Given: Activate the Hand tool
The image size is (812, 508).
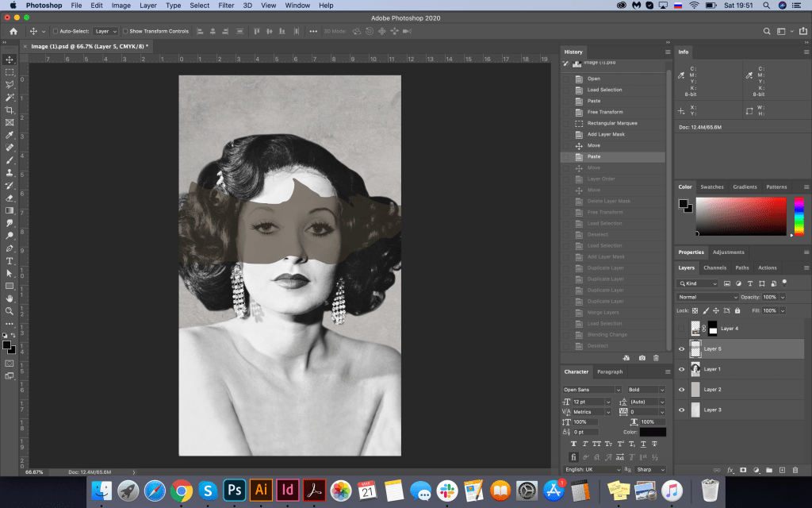Looking at the screenshot, I should (x=10, y=298).
